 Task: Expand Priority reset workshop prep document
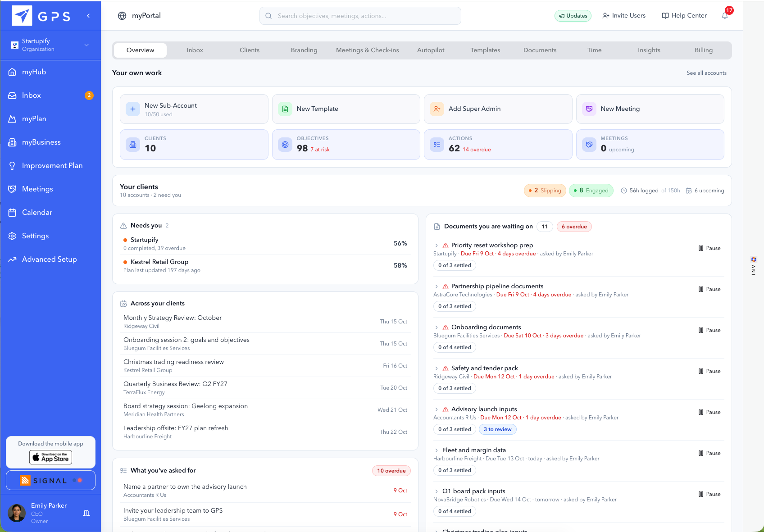[x=436, y=246]
